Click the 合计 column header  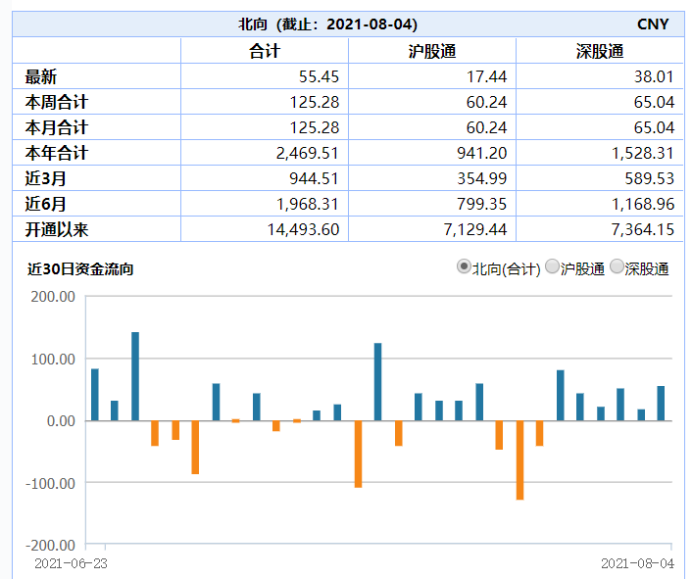(x=265, y=51)
